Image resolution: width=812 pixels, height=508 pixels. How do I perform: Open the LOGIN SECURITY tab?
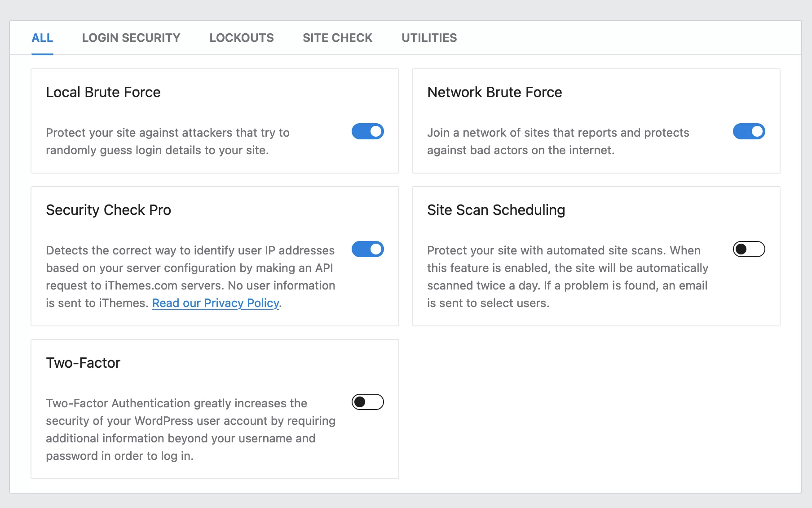coord(131,38)
